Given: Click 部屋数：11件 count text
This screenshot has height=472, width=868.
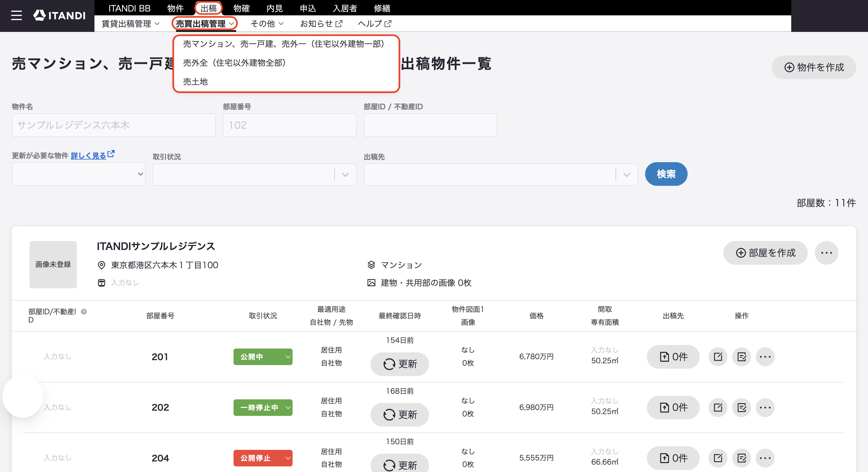Looking at the screenshot, I should (826, 203).
